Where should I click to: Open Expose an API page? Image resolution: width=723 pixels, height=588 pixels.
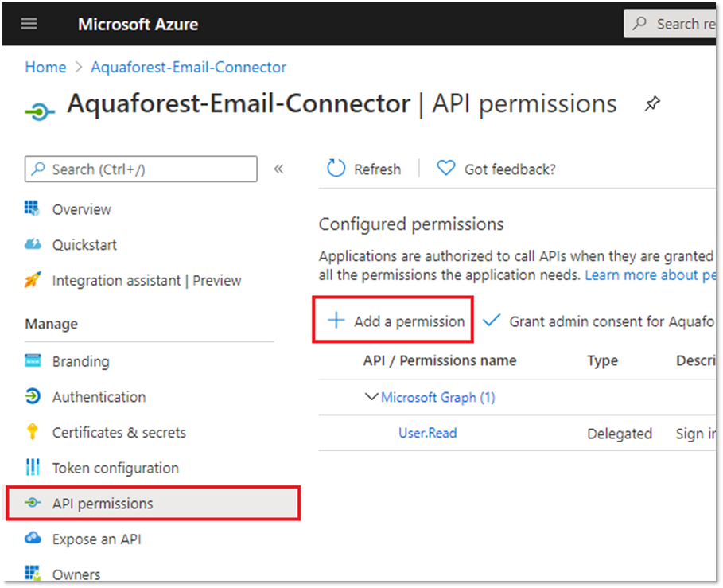[x=96, y=539]
